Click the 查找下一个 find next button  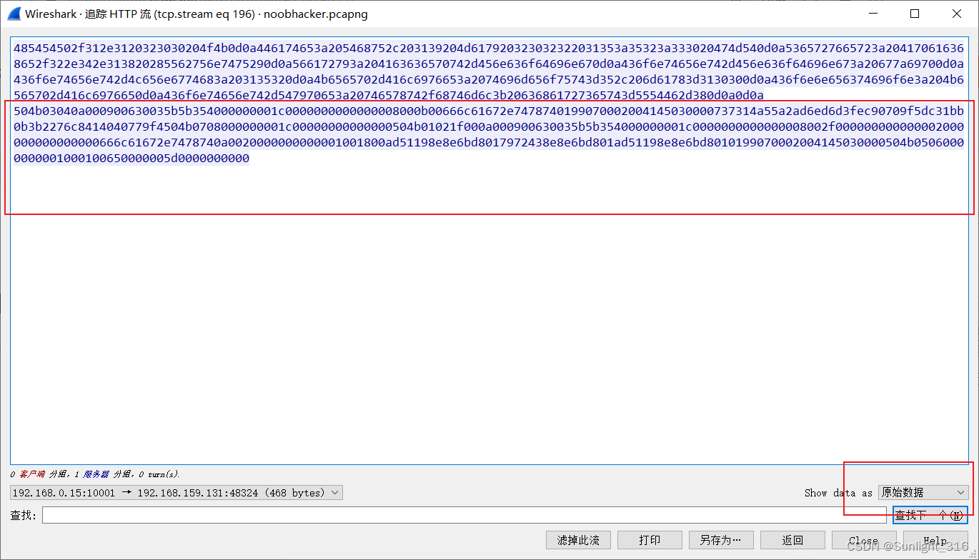(x=930, y=515)
